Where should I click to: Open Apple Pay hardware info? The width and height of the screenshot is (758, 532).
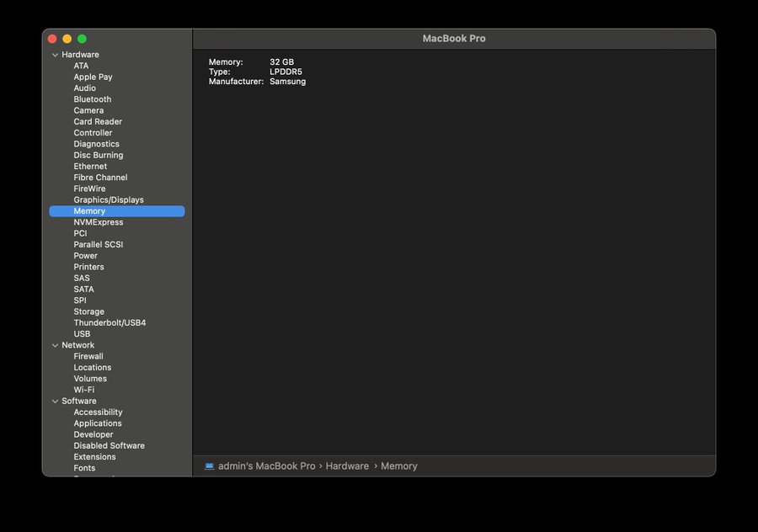(x=93, y=77)
